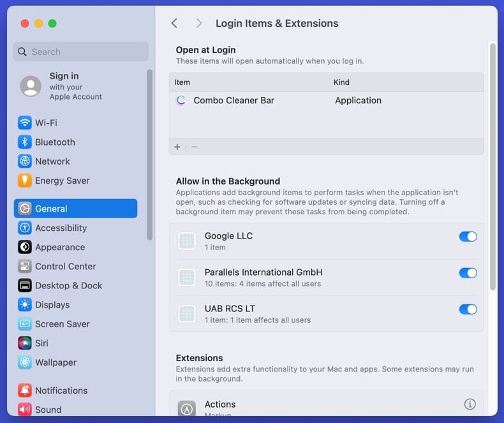
Task: Open Notifications settings from sidebar
Action: click(75, 390)
